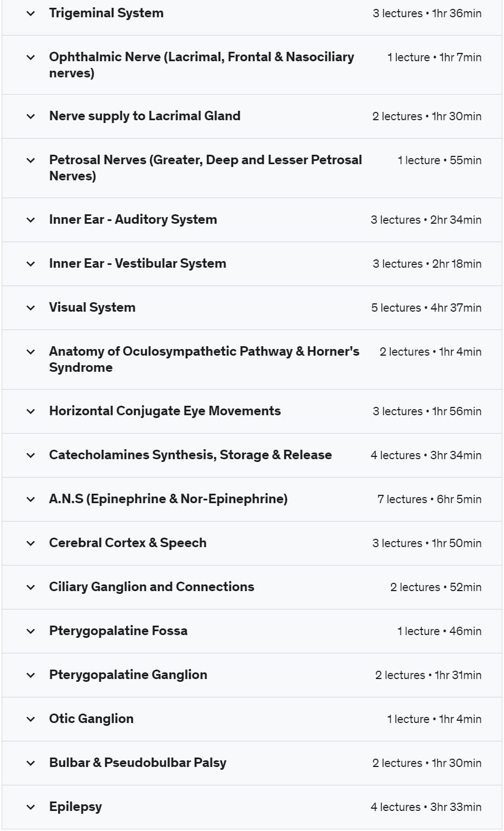Select the Pterygopalatine Fossa title
This screenshot has height=831, width=504.
pos(118,631)
